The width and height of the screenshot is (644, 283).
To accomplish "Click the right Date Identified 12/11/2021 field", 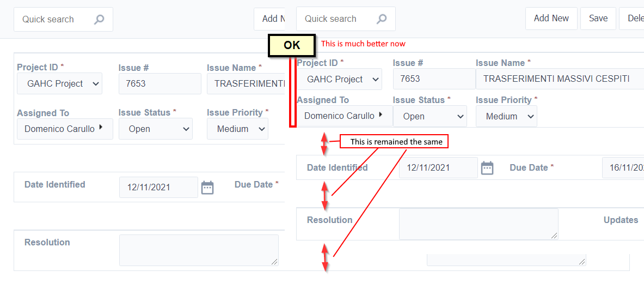I will click(x=439, y=168).
